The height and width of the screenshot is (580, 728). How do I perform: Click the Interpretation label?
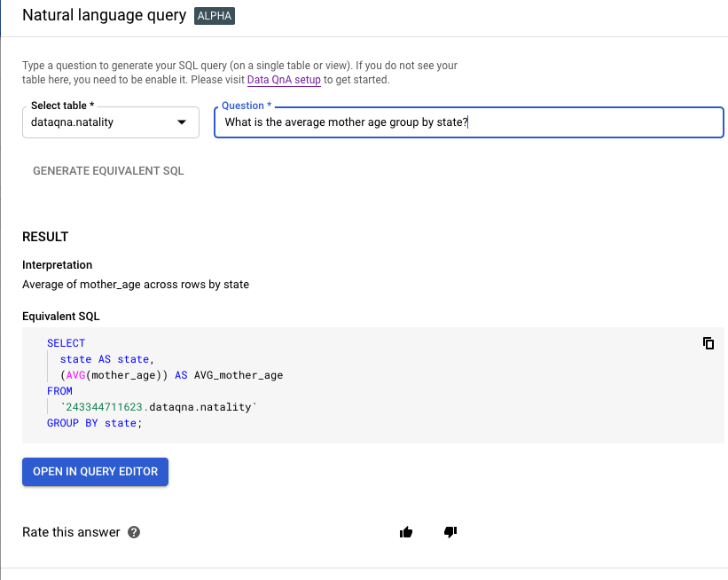pyautogui.click(x=57, y=264)
